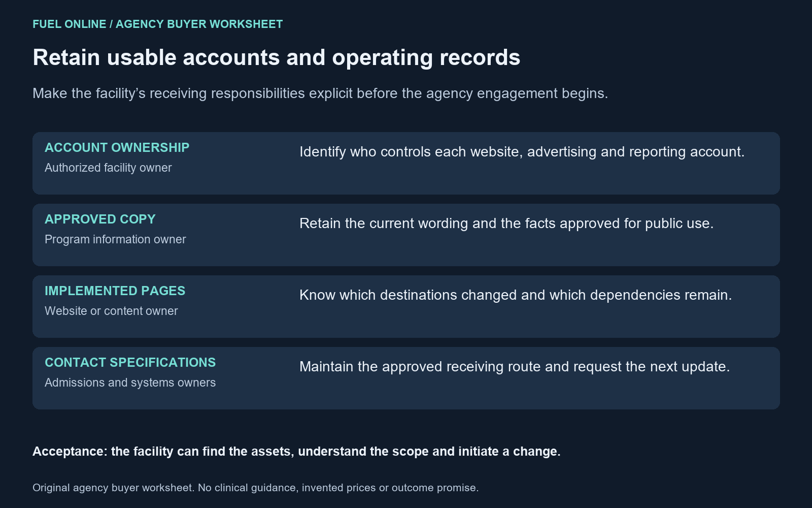Click 'Know which destinations changed' description
This screenshot has height=508, width=812.
(x=516, y=295)
